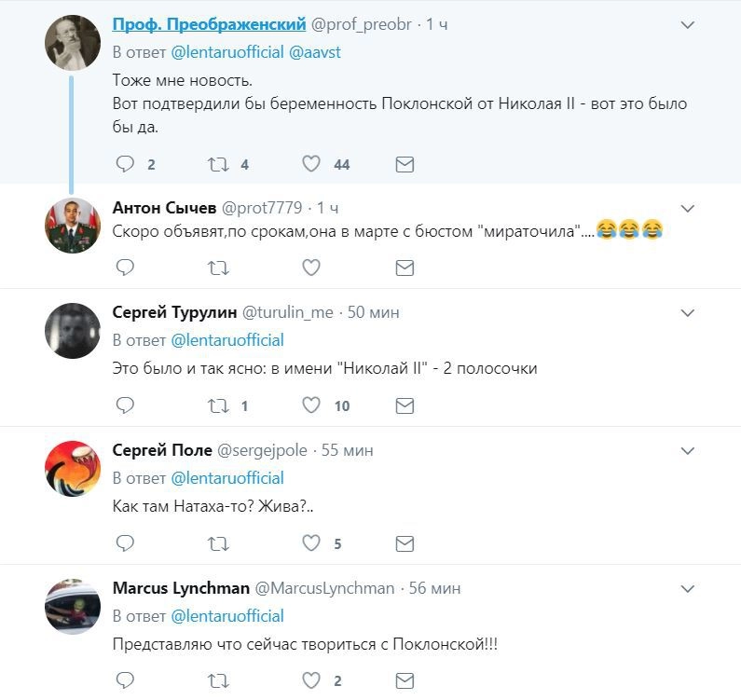Open Антон Сычев's profile avatar
Screen dimensions: 741x700
coord(73,226)
